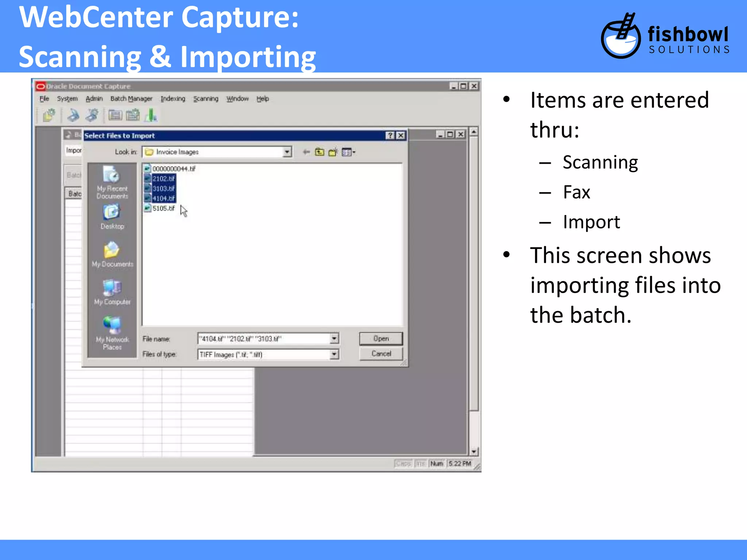Open the Indexing menu
Image resolution: width=747 pixels, height=560 pixels.
(173, 99)
